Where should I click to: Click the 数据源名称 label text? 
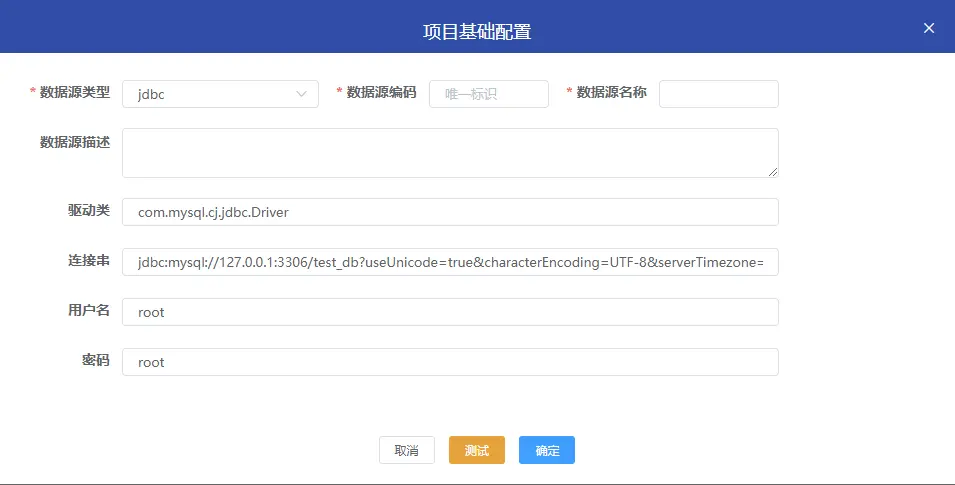tap(611, 93)
